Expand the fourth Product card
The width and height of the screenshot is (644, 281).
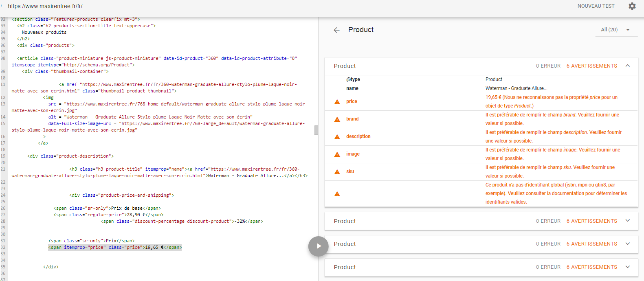point(628,267)
